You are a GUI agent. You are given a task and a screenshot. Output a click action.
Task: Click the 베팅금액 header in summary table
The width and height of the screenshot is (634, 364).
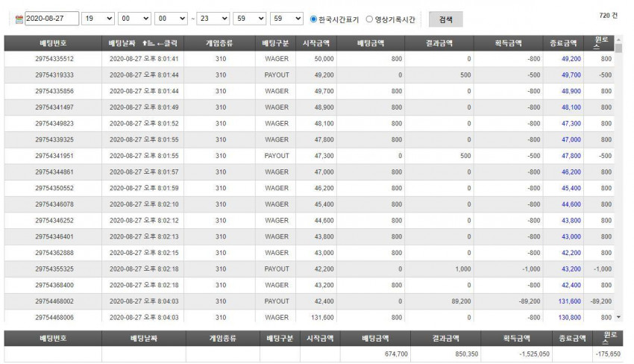tap(375, 338)
